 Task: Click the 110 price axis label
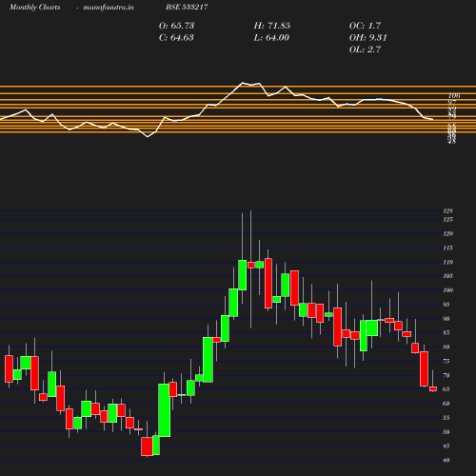(447, 262)
